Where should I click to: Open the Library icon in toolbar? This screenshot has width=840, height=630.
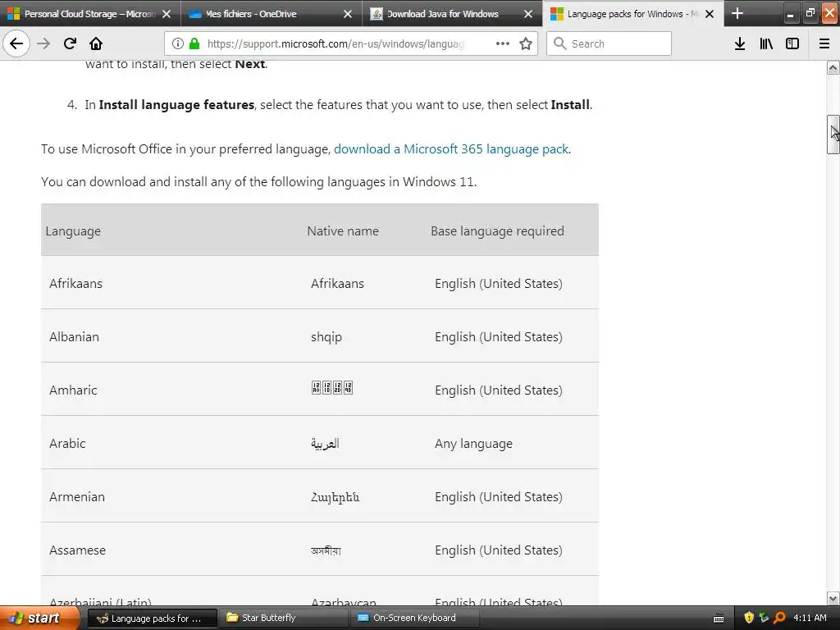[x=766, y=43]
